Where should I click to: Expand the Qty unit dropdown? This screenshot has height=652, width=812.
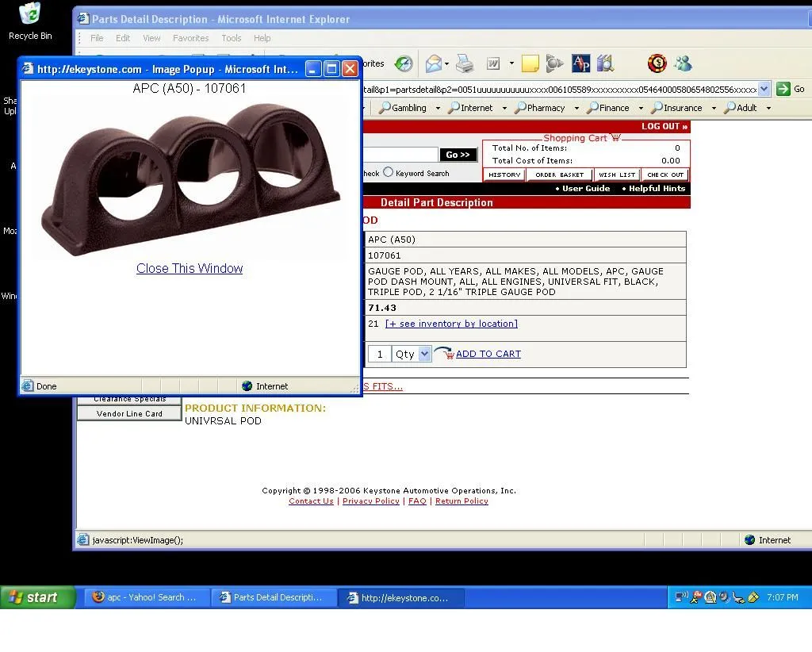pyautogui.click(x=424, y=354)
